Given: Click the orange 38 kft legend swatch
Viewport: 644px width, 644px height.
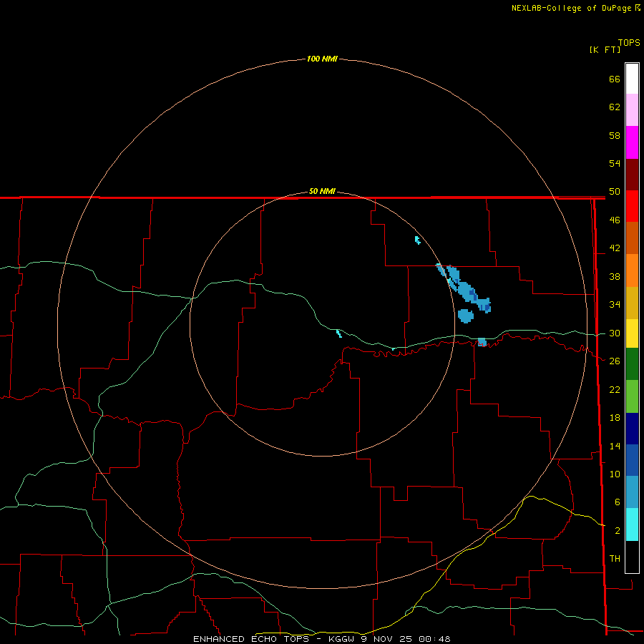Looking at the screenshot, I should (x=632, y=270).
